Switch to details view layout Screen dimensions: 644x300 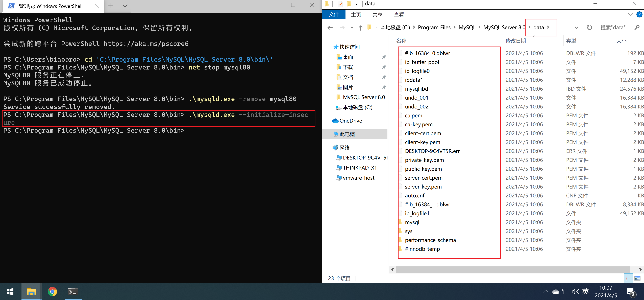(629, 279)
